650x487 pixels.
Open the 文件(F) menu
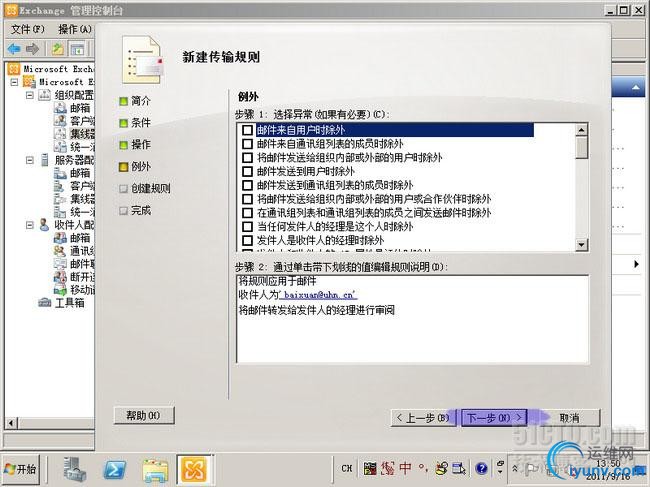coord(27,29)
